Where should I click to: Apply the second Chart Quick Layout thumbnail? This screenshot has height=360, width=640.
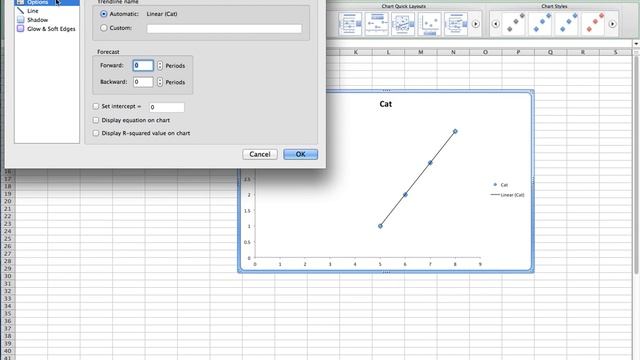pyautogui.click(x=376, y=24)
